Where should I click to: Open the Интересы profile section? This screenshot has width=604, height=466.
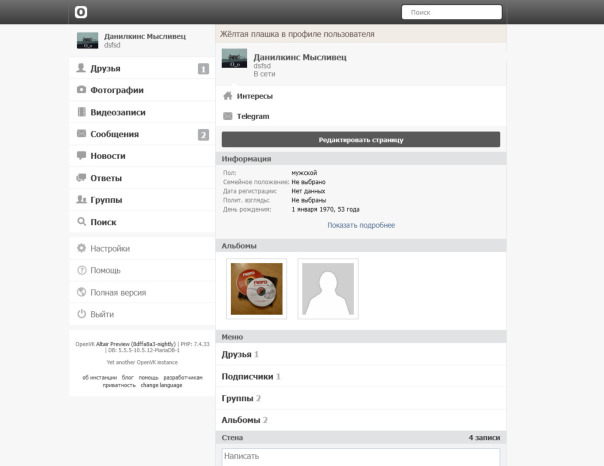pyautogui.click(x=255, y=96)
